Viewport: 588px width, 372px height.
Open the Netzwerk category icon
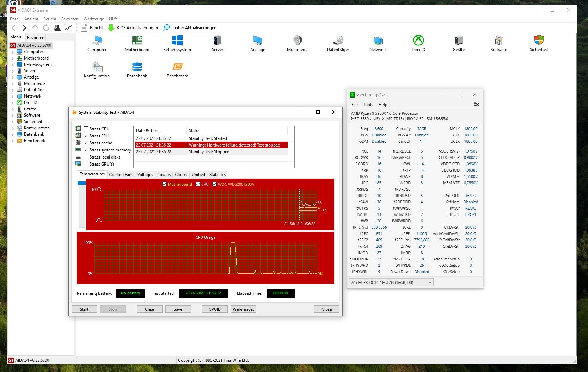point(378,44)
